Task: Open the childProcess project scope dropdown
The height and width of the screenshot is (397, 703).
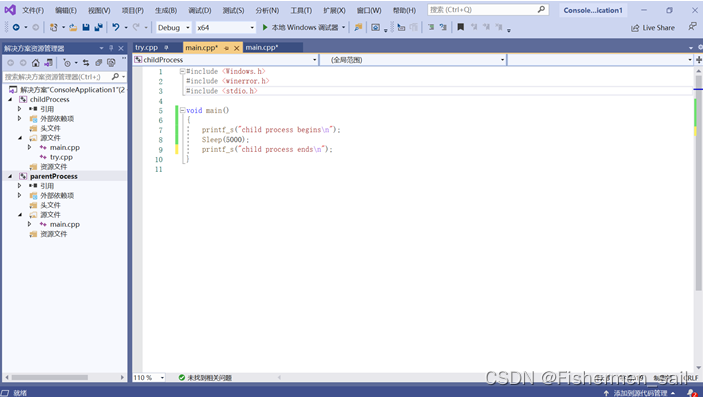Action: 226,60
